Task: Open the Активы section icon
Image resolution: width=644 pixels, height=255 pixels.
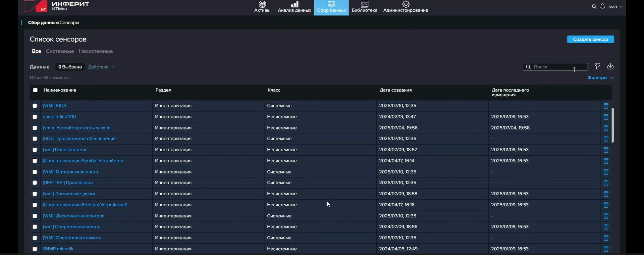Action: click(262, 4)
